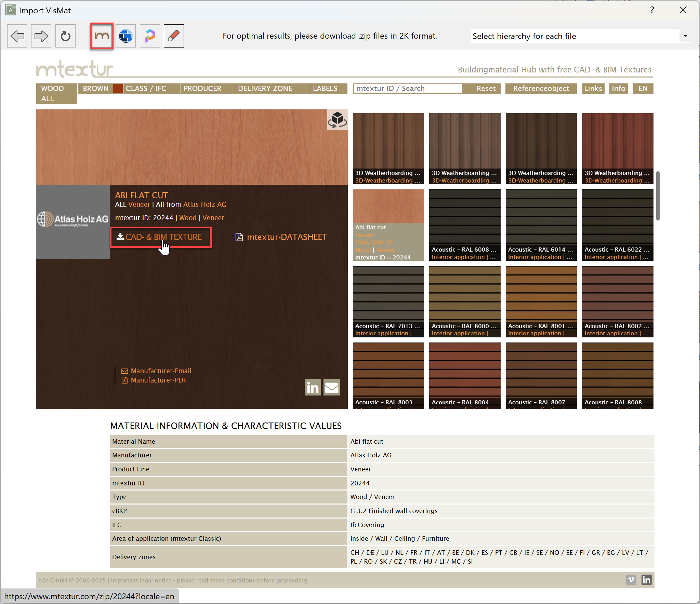
Task: Close the Import VisMat window
Action: (x=683, y=10)
